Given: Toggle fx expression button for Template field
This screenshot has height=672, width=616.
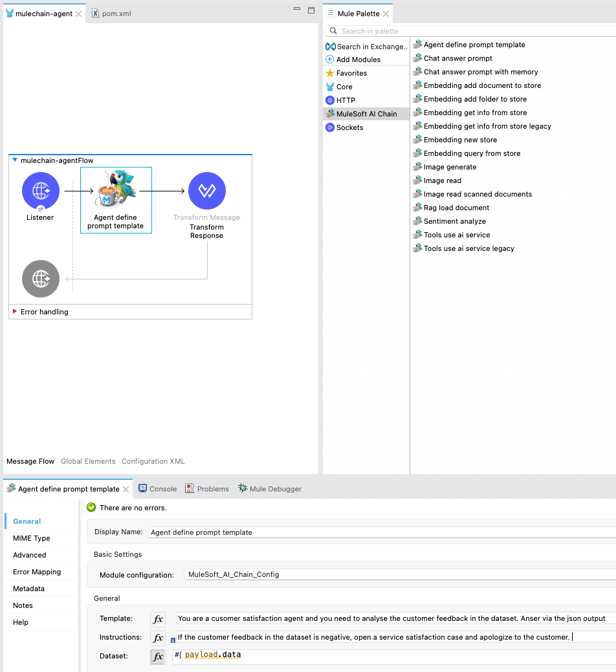Looking at the screenshot, I should click(158, 620).
